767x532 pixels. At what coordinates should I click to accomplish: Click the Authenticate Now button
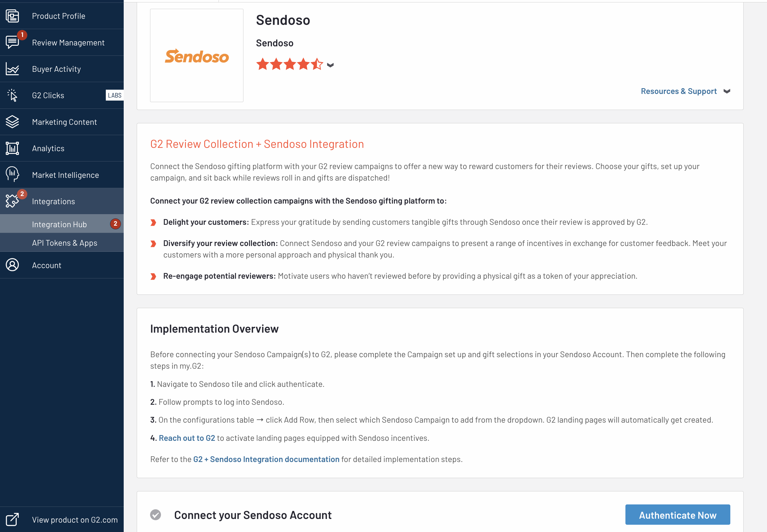click(677, 515)
